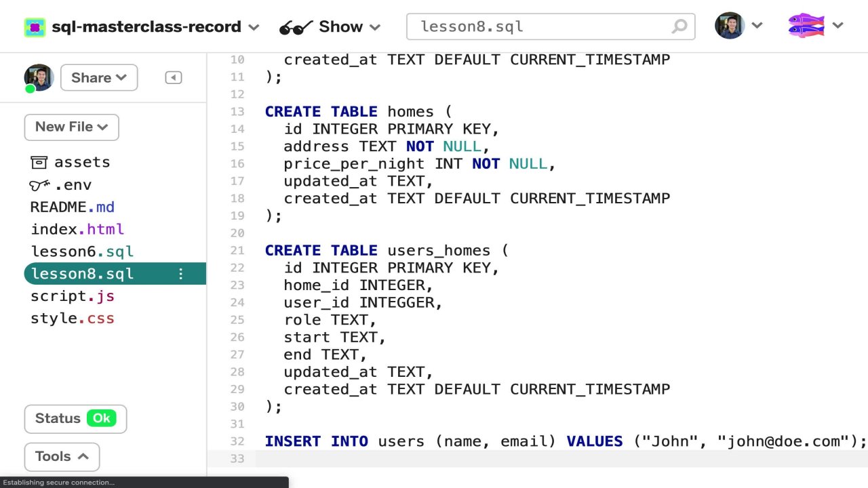Open the New File dropdown
The width and height of the screenshot is (868, 488).
(x=71, y=127)
